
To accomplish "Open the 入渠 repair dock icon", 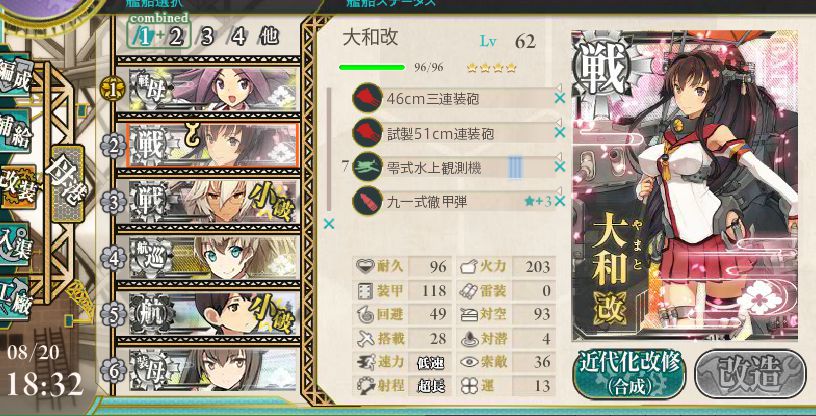I will pos(14,243).
